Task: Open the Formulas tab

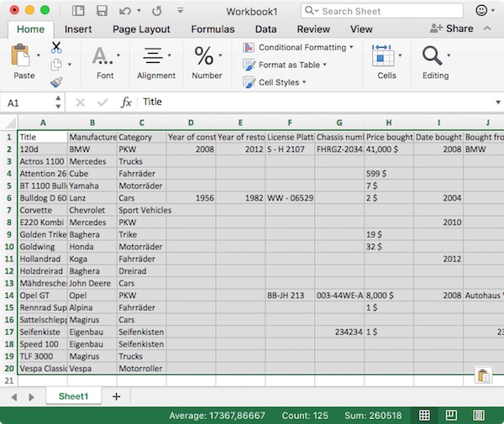Action: tap(213, 29)
